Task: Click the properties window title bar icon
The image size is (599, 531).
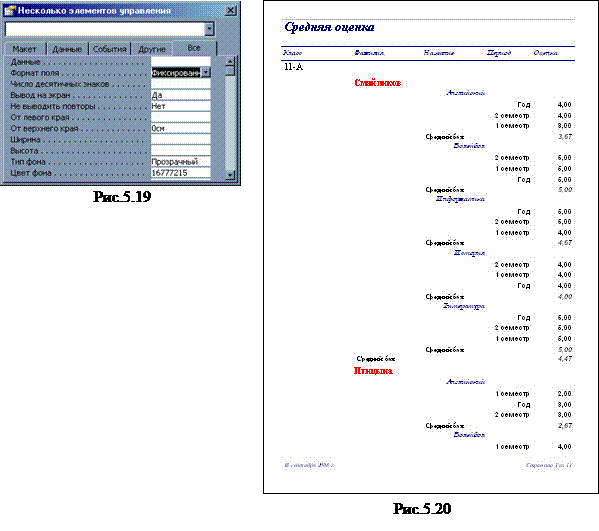Action: point(9,11)
